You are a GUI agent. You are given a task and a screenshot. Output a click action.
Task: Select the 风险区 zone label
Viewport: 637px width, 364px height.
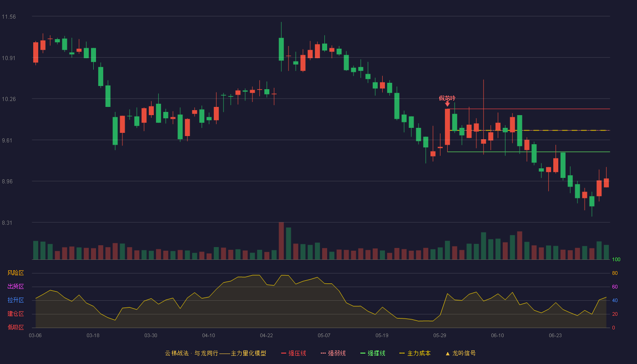pyautogui.click(x=15, y=273)
